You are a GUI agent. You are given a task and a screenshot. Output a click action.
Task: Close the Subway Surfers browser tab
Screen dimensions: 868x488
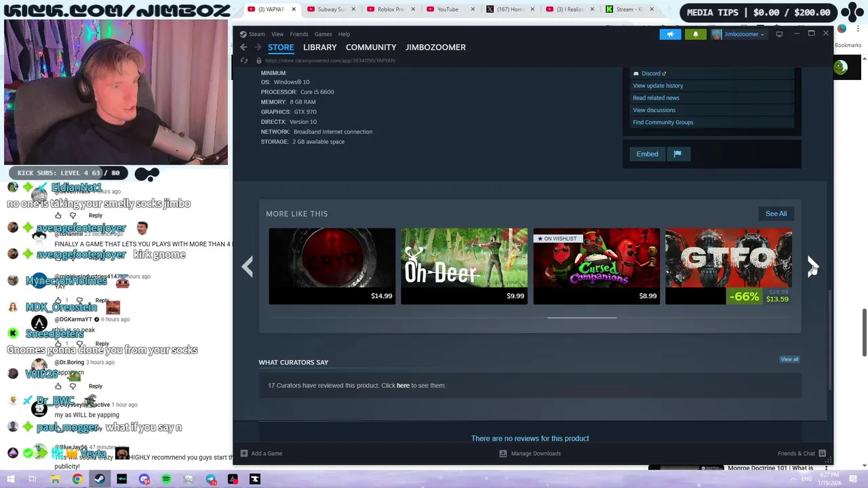tap(353, 9)
